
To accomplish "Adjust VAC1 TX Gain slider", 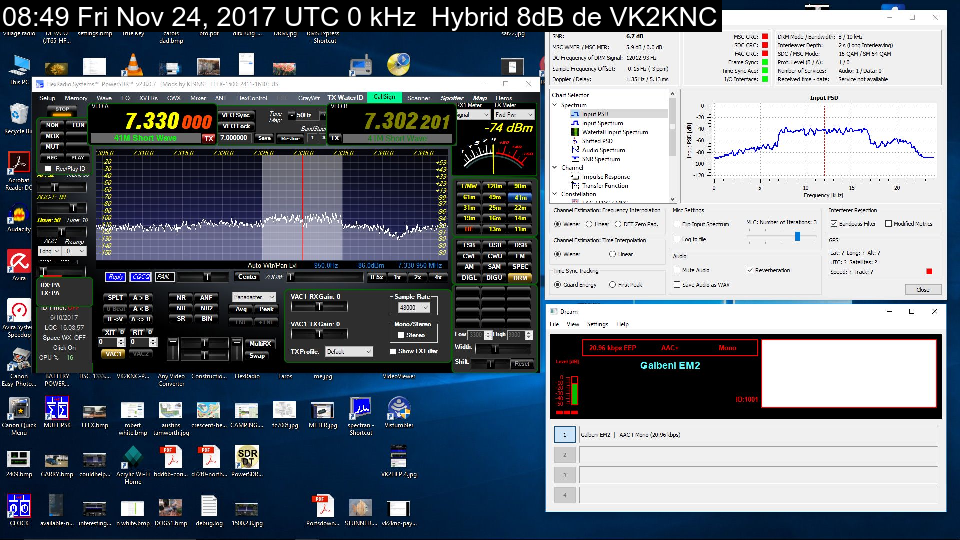I will point(319,334).
